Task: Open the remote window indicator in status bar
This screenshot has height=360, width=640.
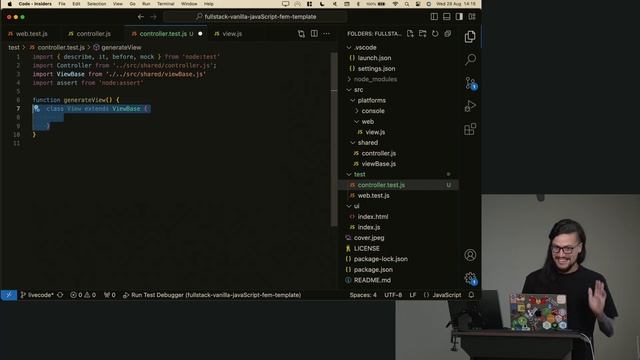Action: [x=9, y=295]
